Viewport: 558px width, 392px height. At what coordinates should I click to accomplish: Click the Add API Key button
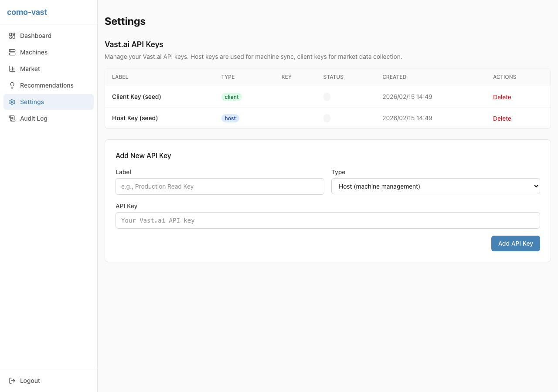516,243
